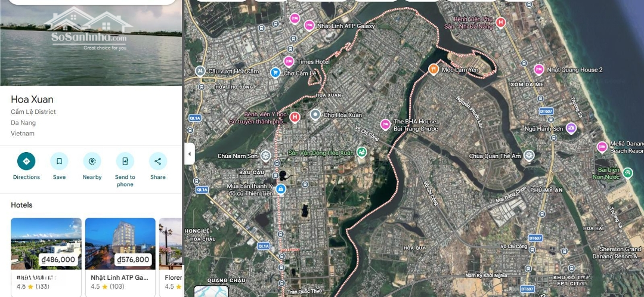This screenshot has height=297, width=644.
Task: Select Chợ Cẩm Lệ shopping pin
Action: point(275,73)
